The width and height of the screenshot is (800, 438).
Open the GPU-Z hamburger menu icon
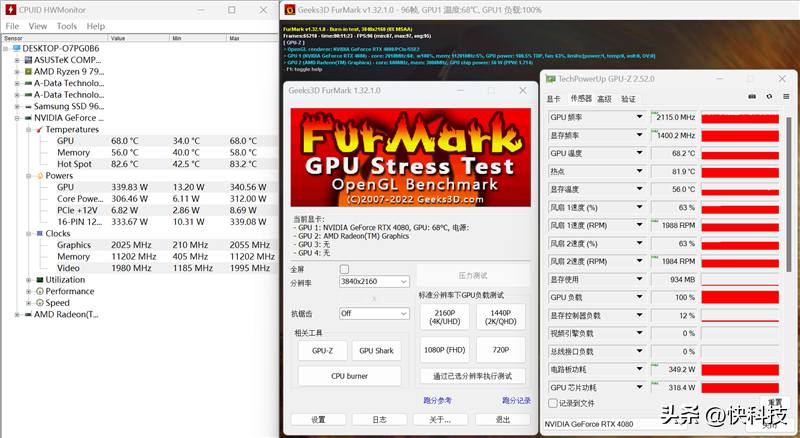[x=785, y=97]
